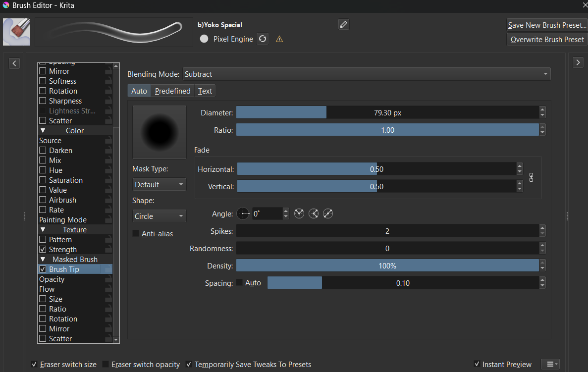Open the Blending Mode dropdown

[367, 74]
